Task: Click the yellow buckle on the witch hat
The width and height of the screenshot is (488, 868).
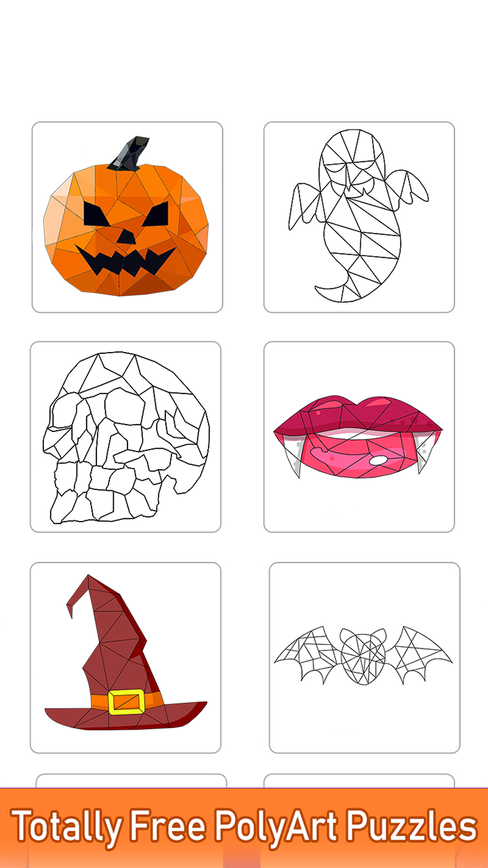Action: click(x=126, y=701)
